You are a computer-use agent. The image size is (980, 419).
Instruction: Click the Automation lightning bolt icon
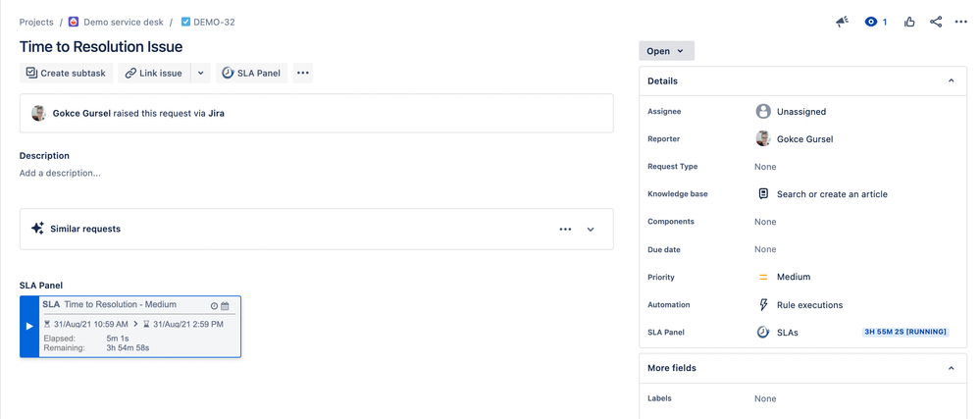763,305
